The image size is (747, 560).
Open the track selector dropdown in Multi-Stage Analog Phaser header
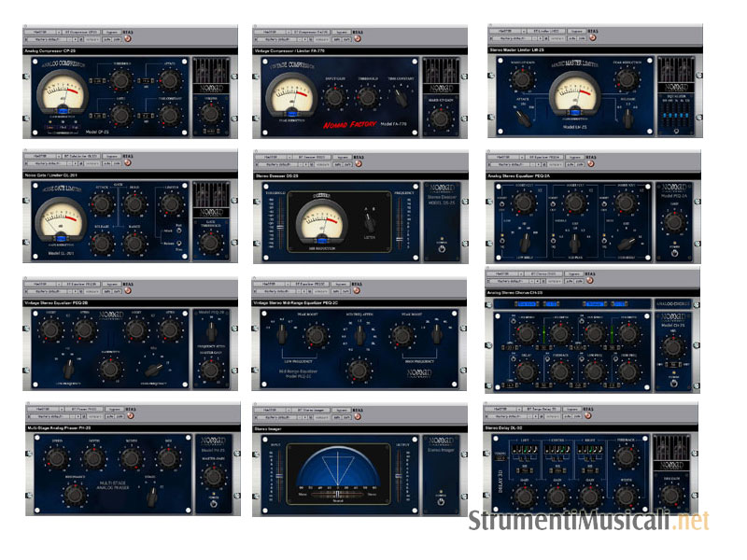pos(41,408)
